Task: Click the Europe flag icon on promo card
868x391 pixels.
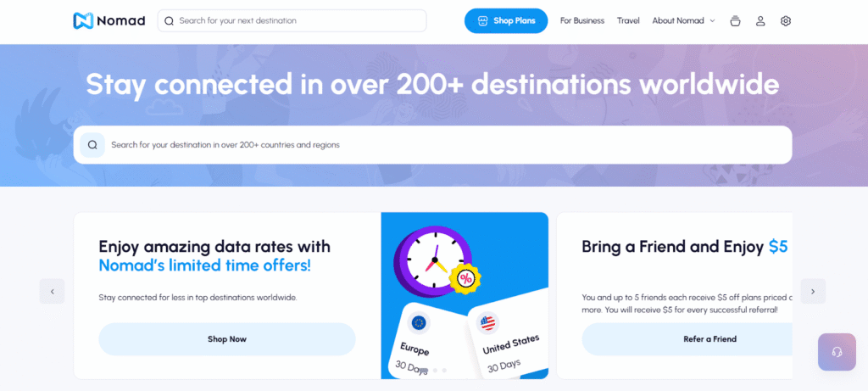Action: [x=418, y=322]
